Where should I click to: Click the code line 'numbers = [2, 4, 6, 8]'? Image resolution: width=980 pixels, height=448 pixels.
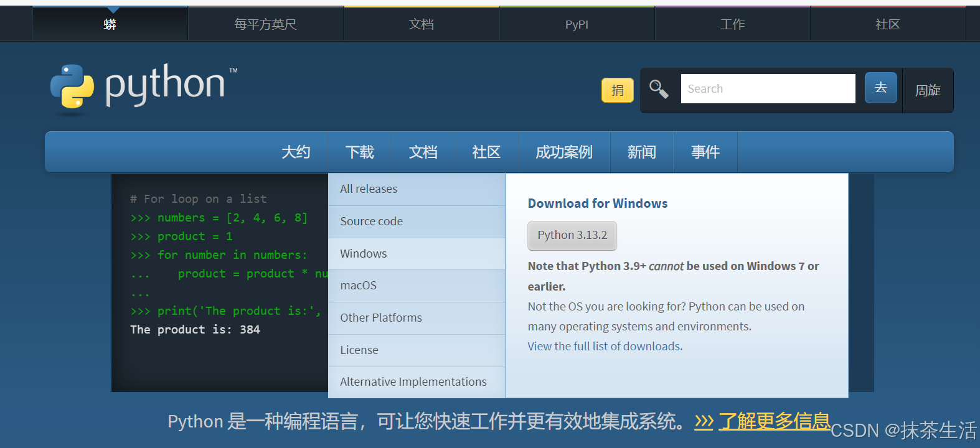232,218
